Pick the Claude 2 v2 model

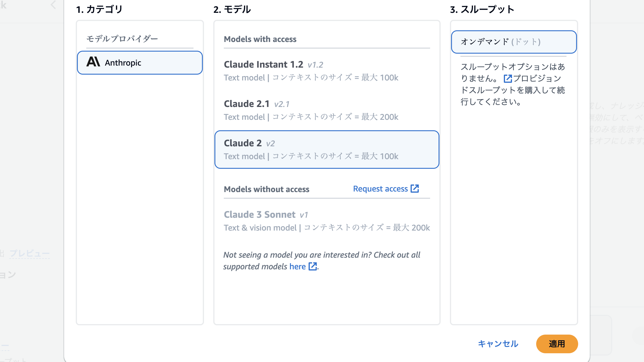pos(326,150)
